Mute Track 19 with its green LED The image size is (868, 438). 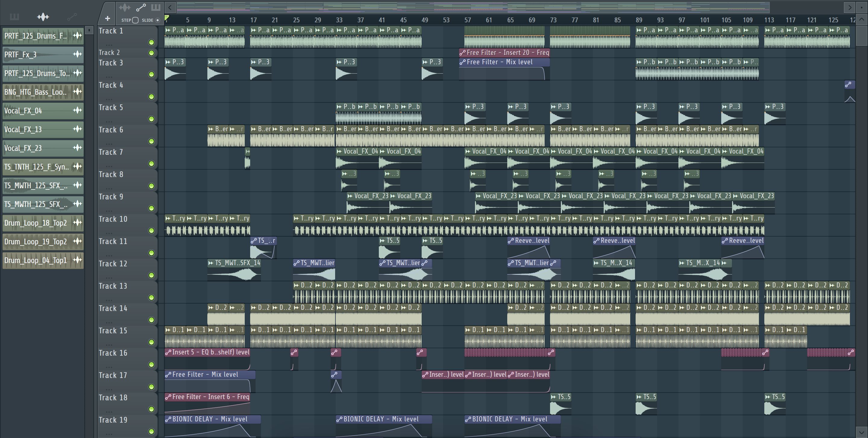point(151,431)
